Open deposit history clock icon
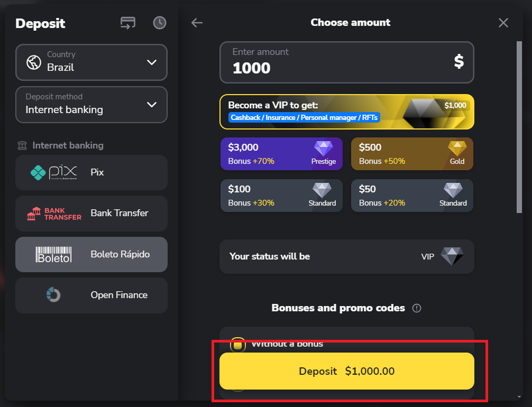 pos(160,23)
